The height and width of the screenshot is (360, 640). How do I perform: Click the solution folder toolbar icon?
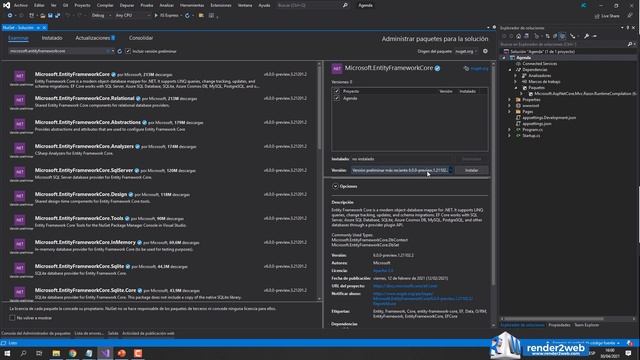pos(201,16)
